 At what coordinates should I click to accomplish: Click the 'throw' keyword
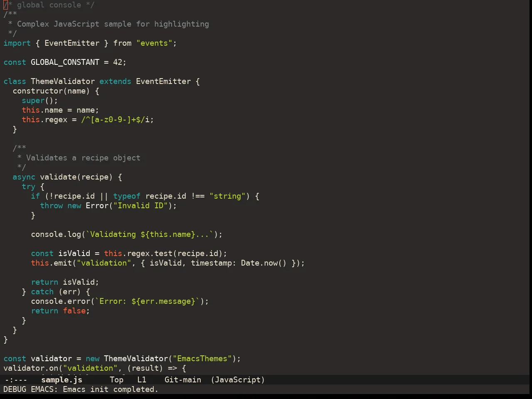click(x=52, y=205)
